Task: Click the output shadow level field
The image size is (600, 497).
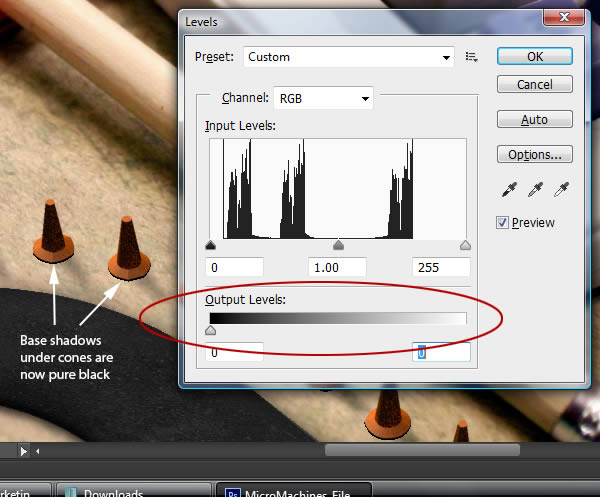Action: pyautogui.click(x=235, y=352)
